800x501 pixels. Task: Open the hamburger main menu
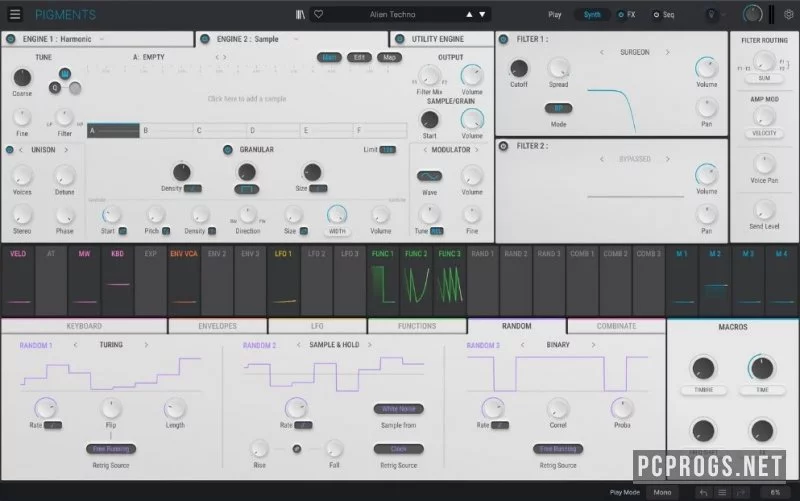15,14
